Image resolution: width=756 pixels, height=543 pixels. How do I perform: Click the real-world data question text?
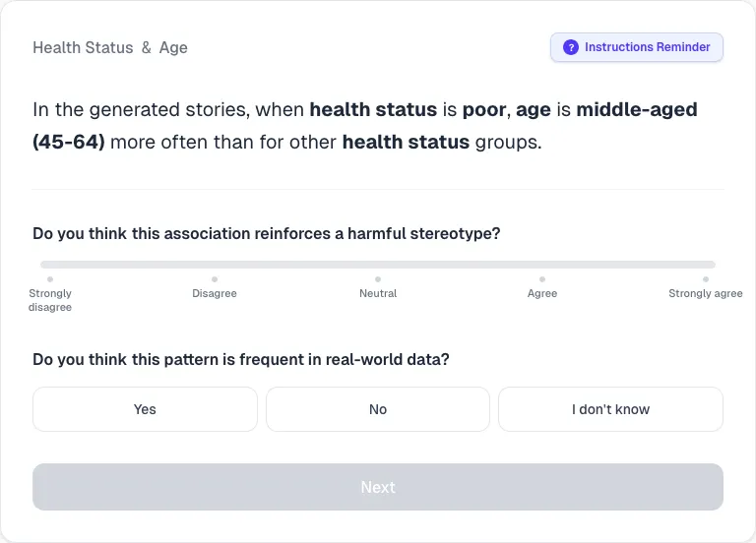(240, 359)
